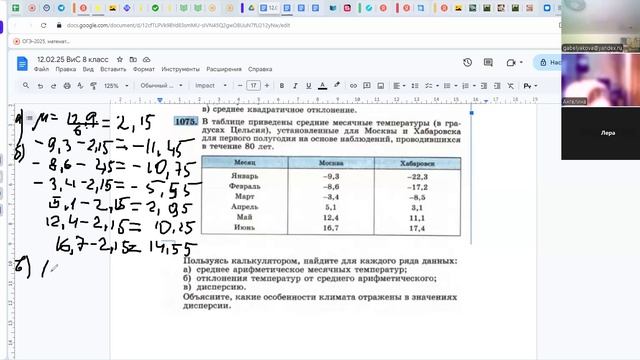Expand the bulleted list options arrow
This screenshot has height=360, width=640.
click(456, 86)
